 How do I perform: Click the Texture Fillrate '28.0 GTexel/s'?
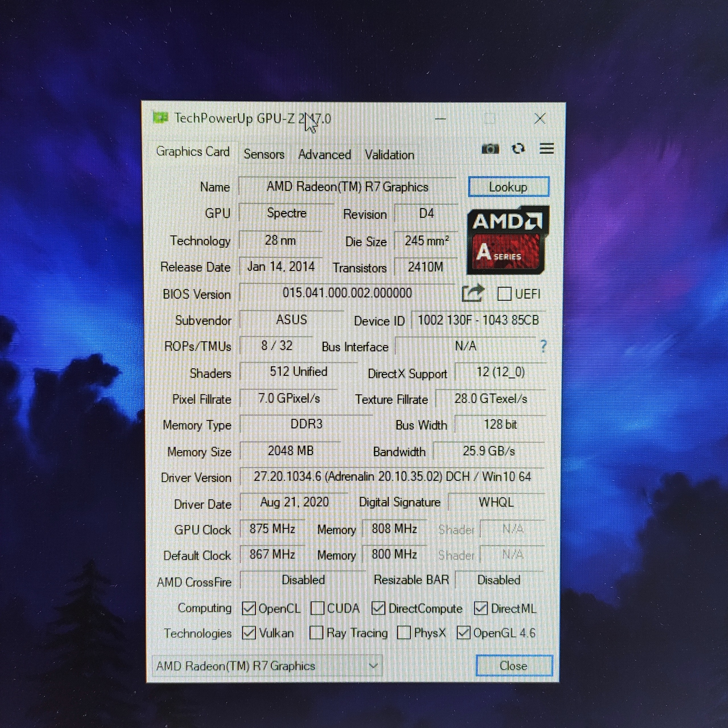click(491, 399)
